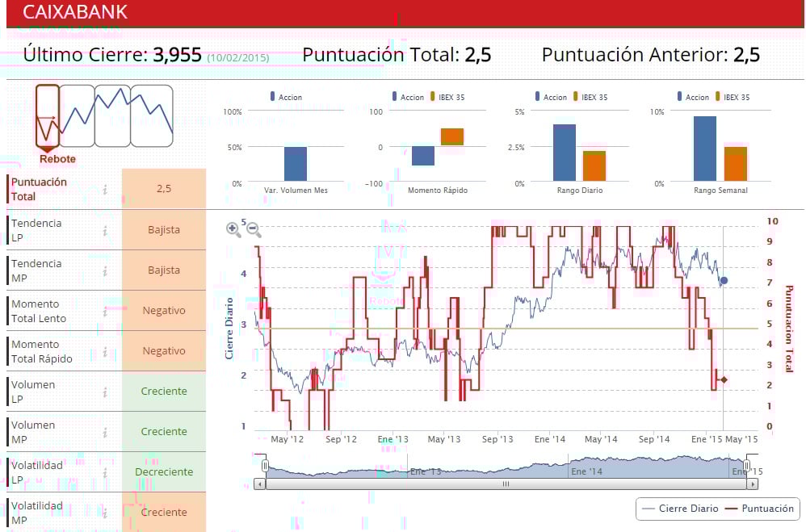Click the Último Cierre 3,955 value
The image size is (806, 532).
pos(178,54)
